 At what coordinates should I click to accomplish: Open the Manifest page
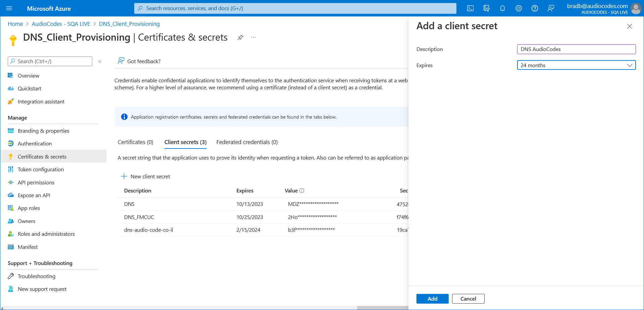coord(28,247)
